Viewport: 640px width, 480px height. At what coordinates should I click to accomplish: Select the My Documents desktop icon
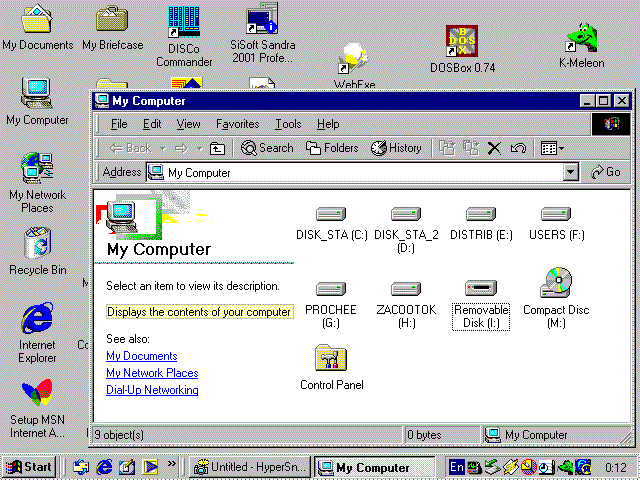[37, 27]
